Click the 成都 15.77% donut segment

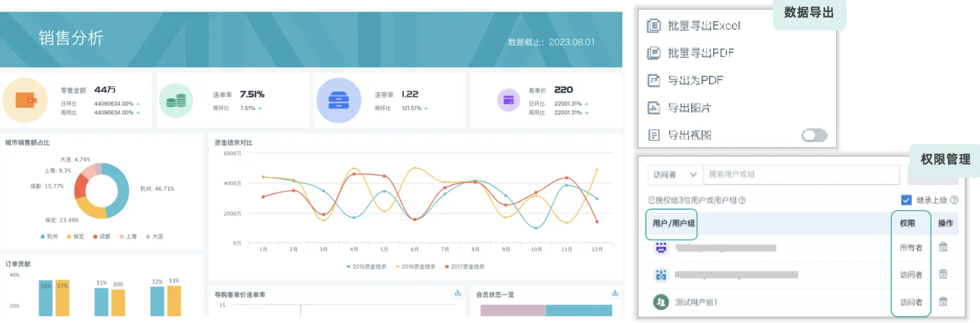point(80,186)
